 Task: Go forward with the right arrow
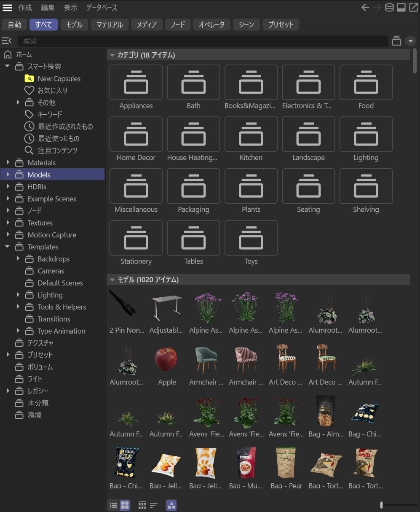(x=377, y=7)
